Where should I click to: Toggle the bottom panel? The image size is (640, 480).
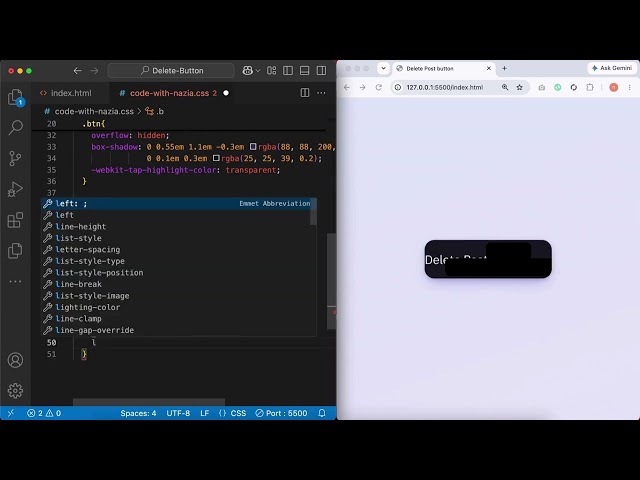[x=304, y=71]
